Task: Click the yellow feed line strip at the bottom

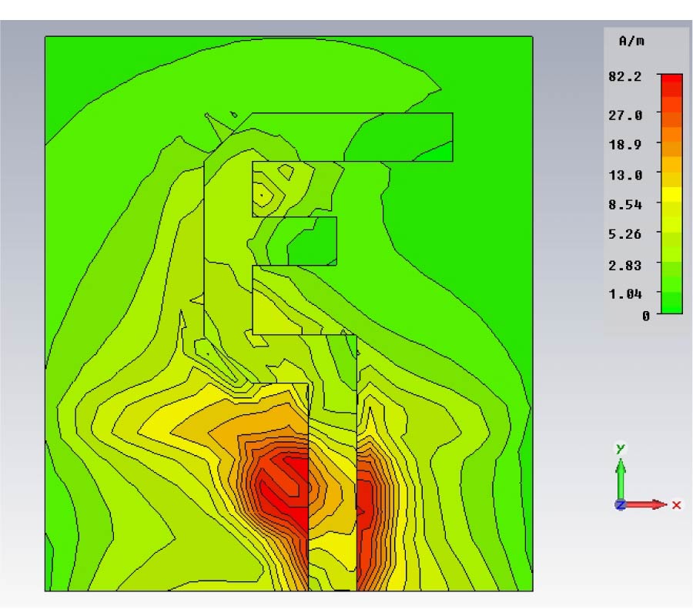Action: point(332,562)
